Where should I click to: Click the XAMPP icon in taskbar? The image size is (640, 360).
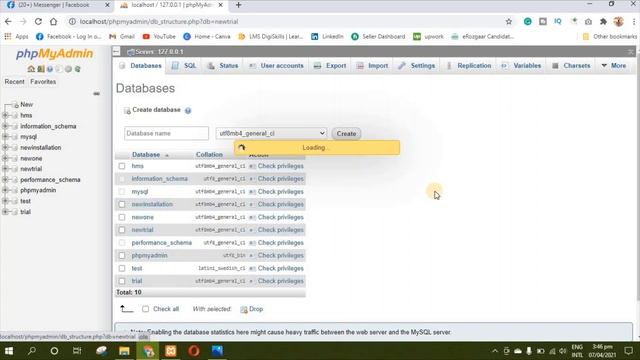point(171,351)
